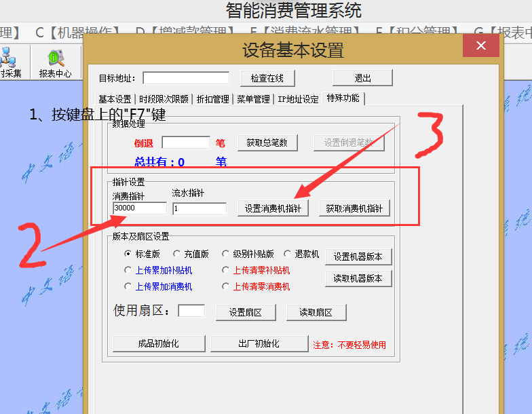Choose the 级别补贴版 radio option
Screen dimensions: 532x414
(x=226, y=254)
